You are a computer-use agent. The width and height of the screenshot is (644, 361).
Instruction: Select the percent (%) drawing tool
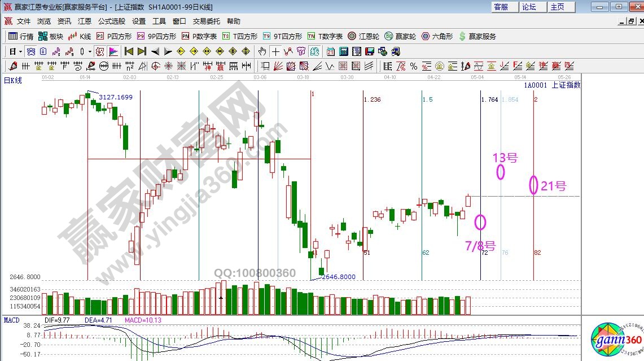click(x=414, y=66)
